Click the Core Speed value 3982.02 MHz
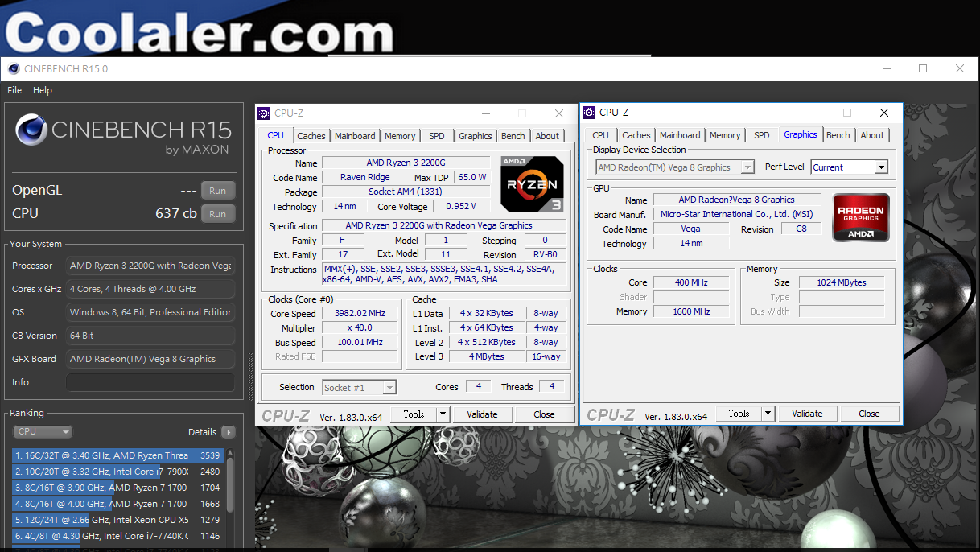 pyautogui.click(x=360, y=314)
